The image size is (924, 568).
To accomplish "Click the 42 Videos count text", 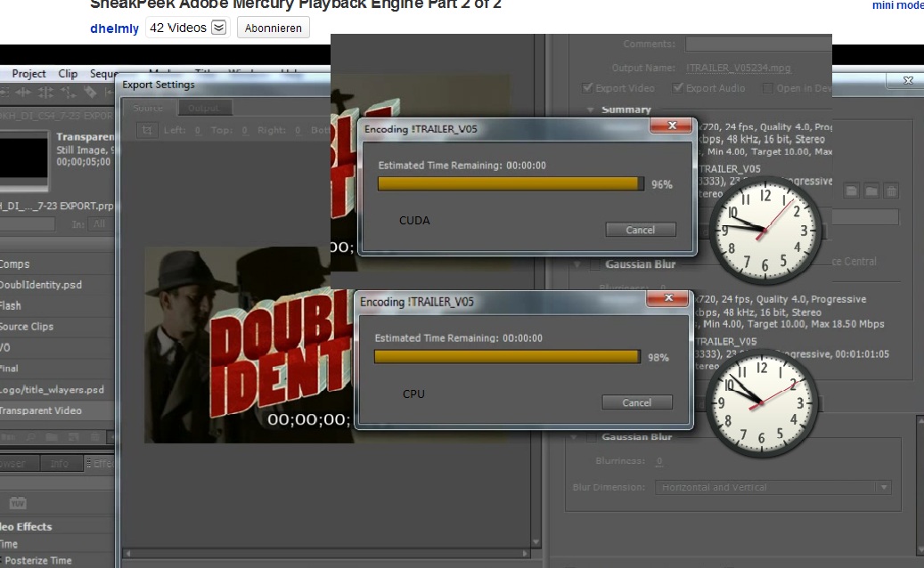I will coord(178,28).
